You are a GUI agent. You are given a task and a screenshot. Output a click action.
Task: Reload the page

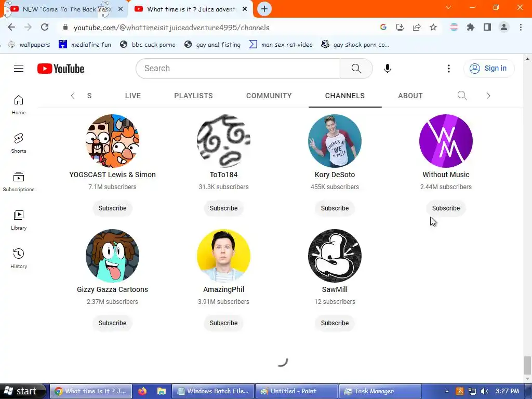[x=45, y=27]
